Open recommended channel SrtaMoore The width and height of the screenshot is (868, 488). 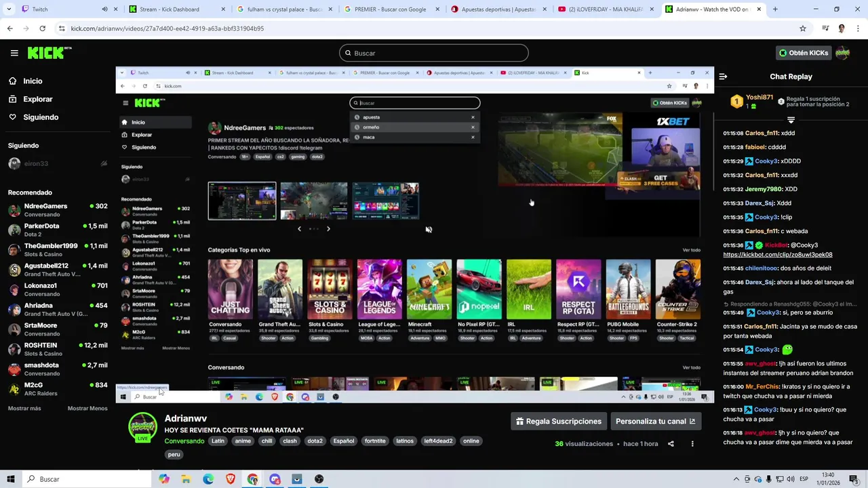58,329
